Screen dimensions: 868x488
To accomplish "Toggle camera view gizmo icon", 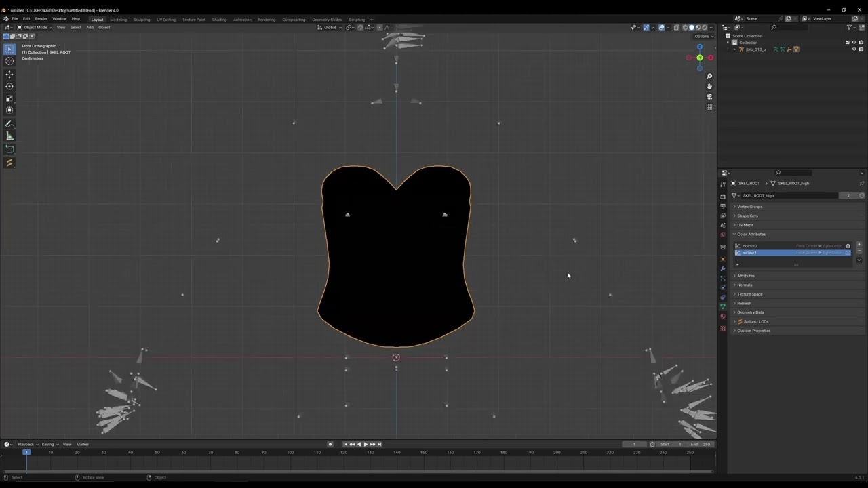I will pos(709,96).
